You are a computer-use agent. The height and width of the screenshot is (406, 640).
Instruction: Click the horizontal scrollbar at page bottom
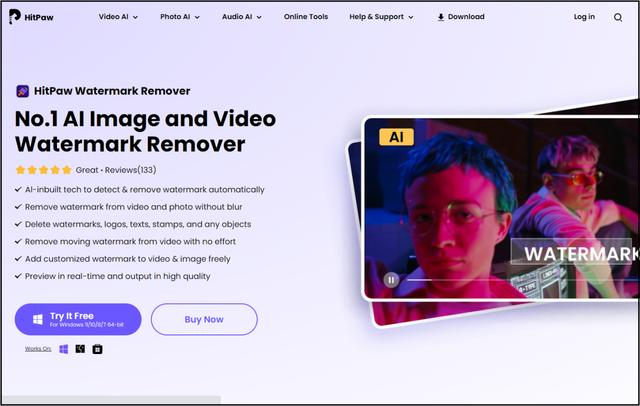(x=111, y=399)
